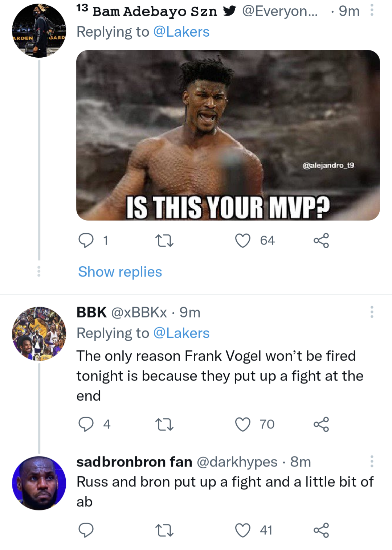Open more options for Bam Adebayo Szn tweet
The width and height of the screenshot is (392, 550).
coord(372,10)
